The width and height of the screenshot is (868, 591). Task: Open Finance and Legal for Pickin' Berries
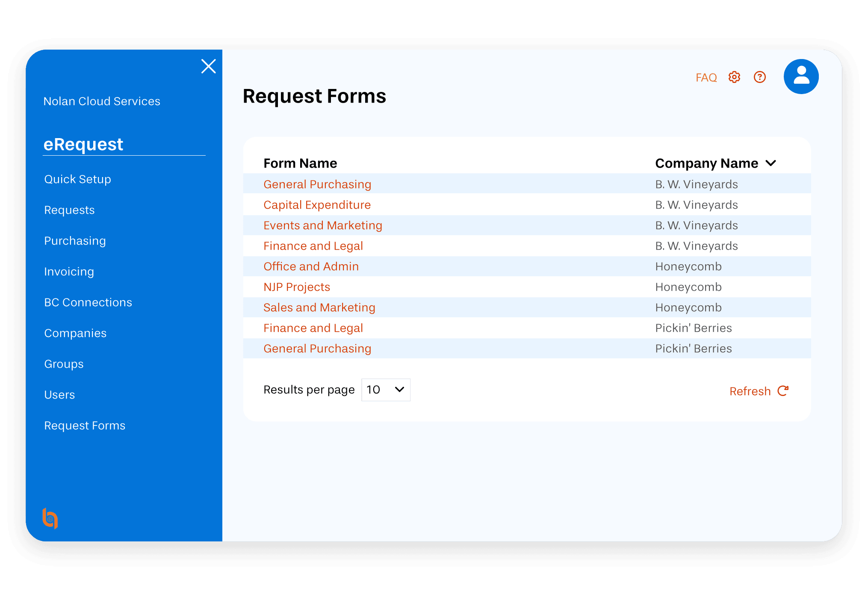tap(313, 328)
